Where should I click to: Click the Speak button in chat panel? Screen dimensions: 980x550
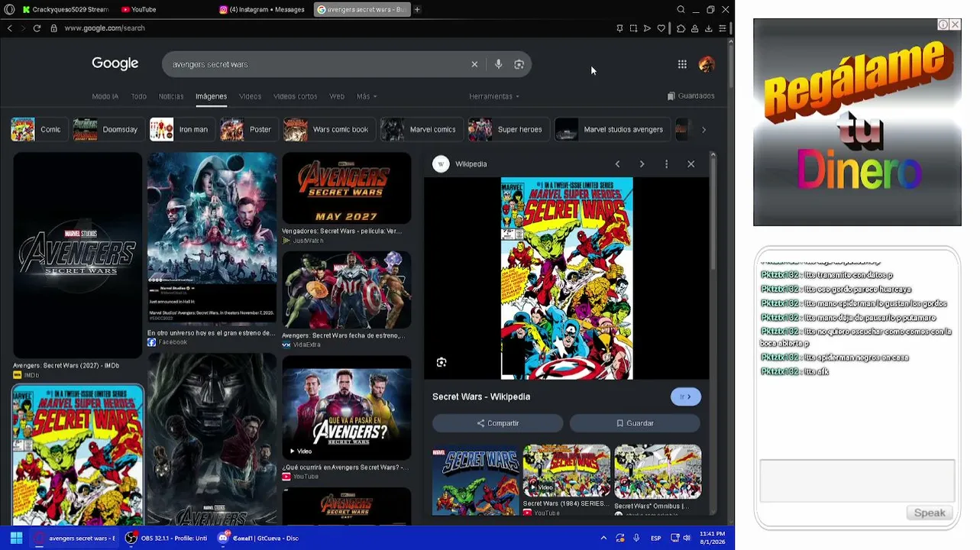(x=930, y=513)
